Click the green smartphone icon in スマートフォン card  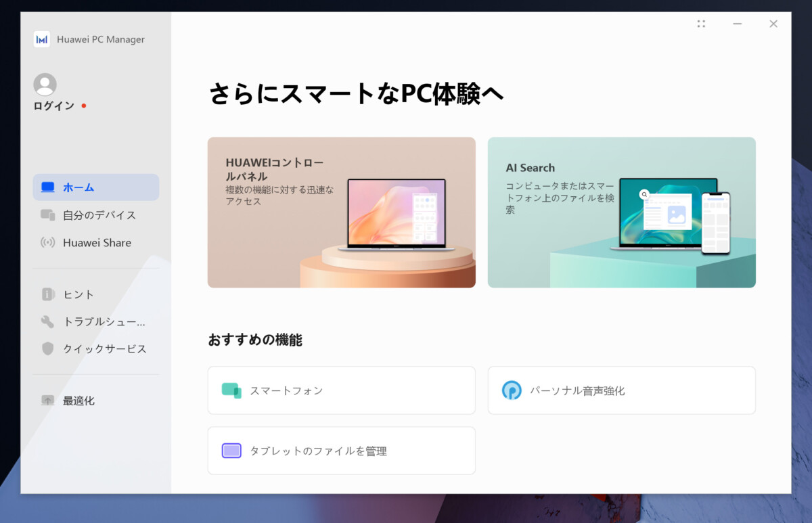(x=231, y=390)
